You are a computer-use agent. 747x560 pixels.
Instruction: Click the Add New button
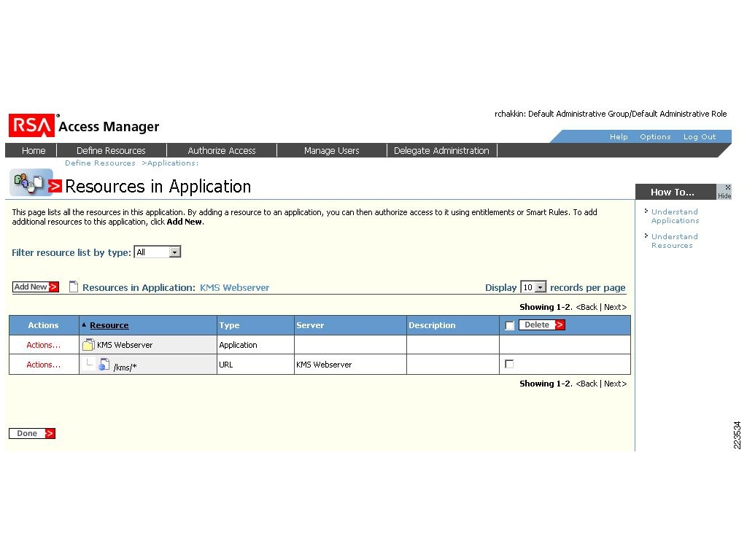[36, 287]
